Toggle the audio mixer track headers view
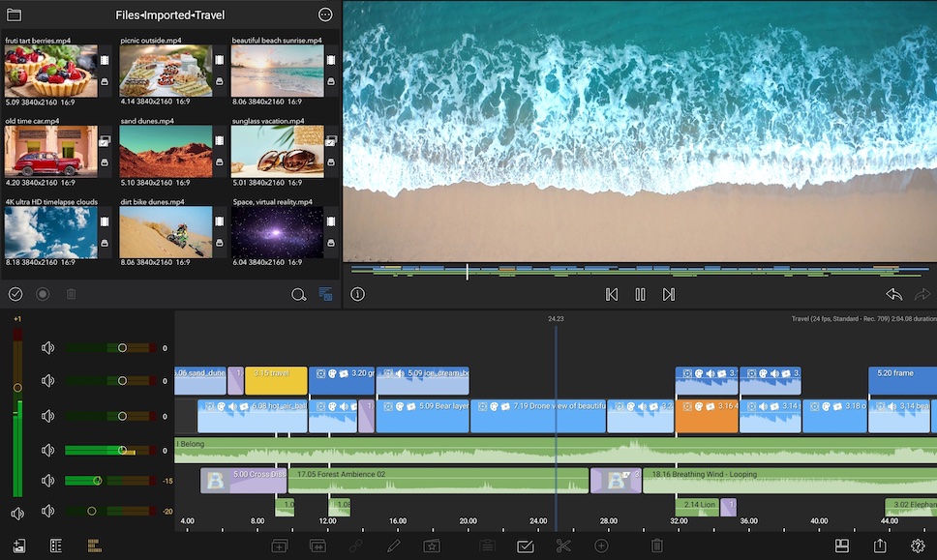 pyautogui.click(x=94, y=546)
